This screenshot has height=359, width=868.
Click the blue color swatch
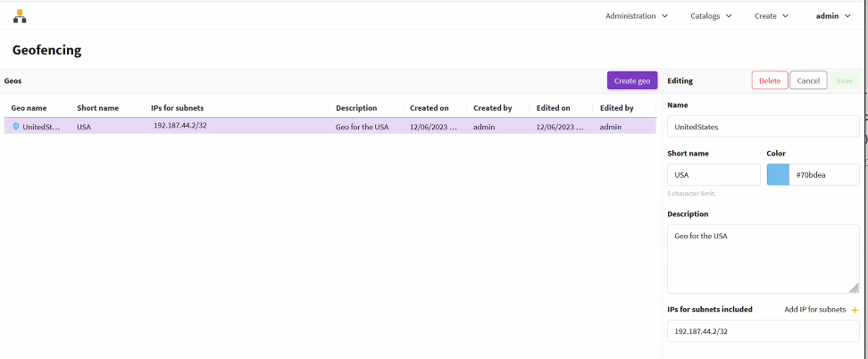point(778,175)
